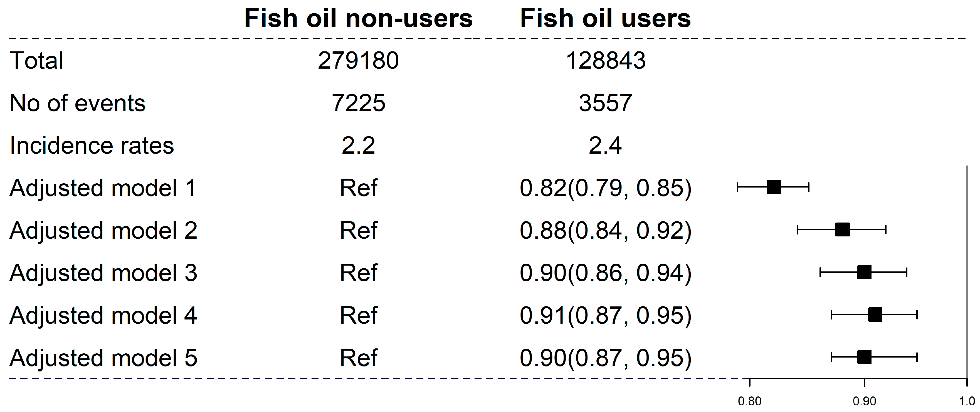Screen dimensions: 980x412
Task: Select the "Total" row label
Action: [x=36, y=61]
